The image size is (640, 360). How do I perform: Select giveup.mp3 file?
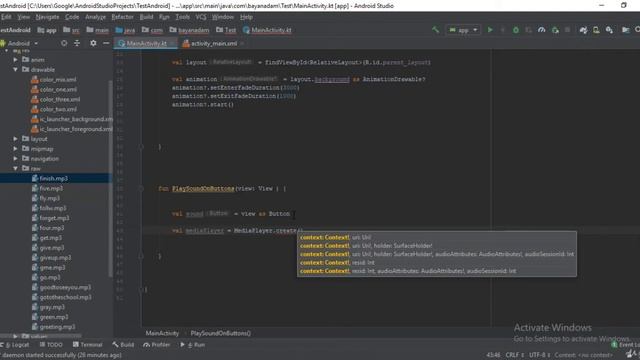tap(51, 258)
